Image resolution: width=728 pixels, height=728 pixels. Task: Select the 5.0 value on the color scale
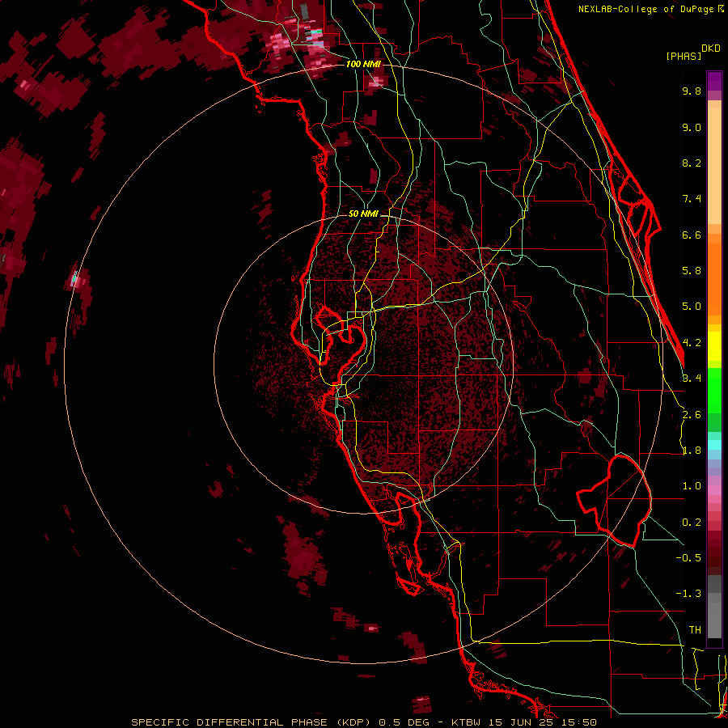click(692, 307)
